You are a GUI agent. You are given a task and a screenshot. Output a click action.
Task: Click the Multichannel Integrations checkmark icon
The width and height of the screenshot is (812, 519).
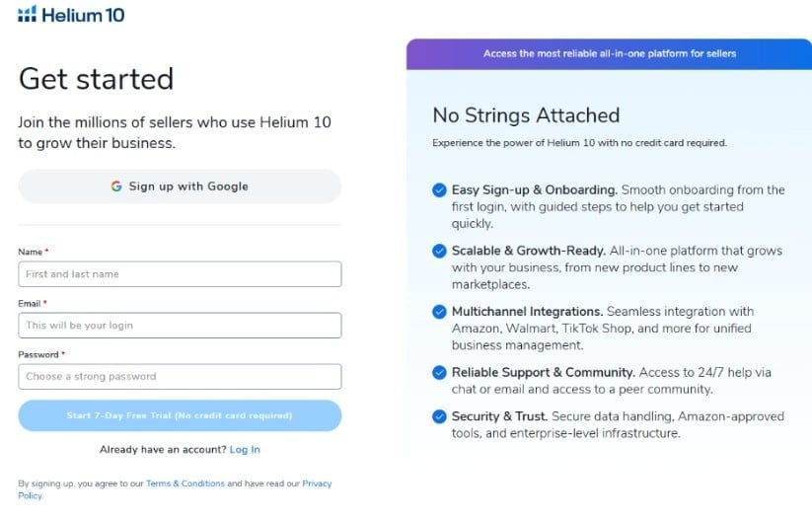tap(439, 313)
